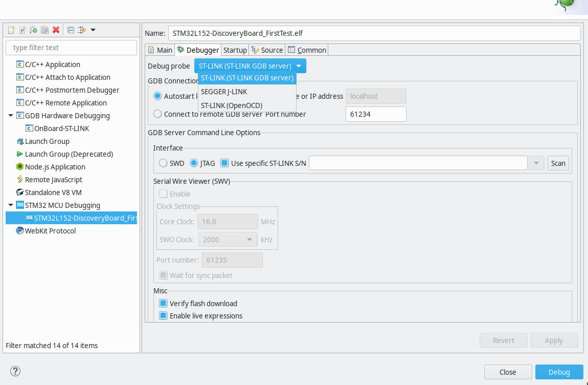The width and height of the screenshot is (588, 385).
Task: Duplicate the selected launch configuration
Action: point(44,30)
